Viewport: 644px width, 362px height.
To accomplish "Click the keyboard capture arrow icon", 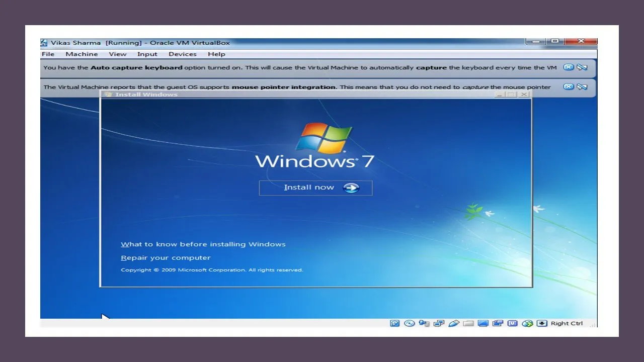I will coord(542,323).
